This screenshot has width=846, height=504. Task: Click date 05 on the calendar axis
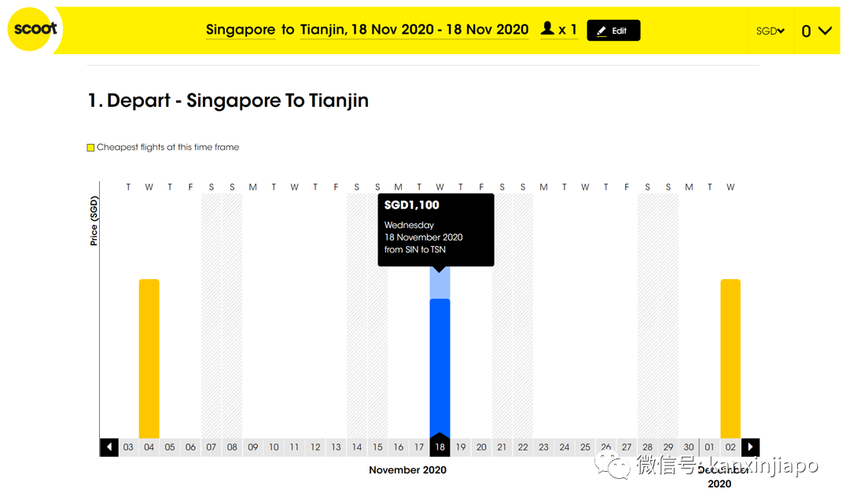click(170, 447)
